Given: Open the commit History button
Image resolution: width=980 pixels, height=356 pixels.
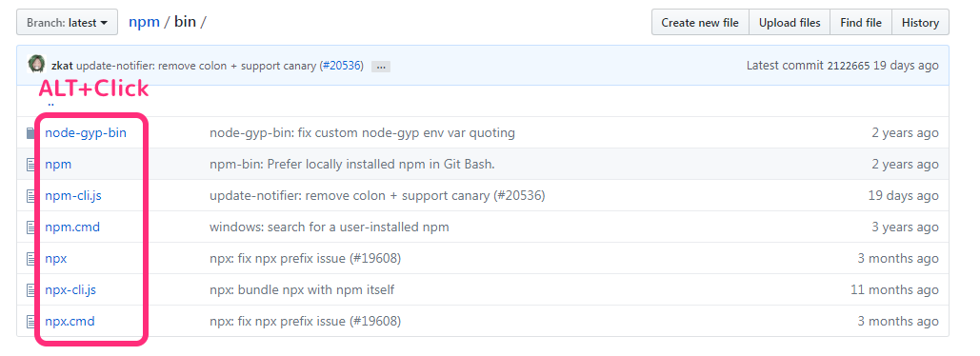Looking at the screenshot, I should pos(920,23).
